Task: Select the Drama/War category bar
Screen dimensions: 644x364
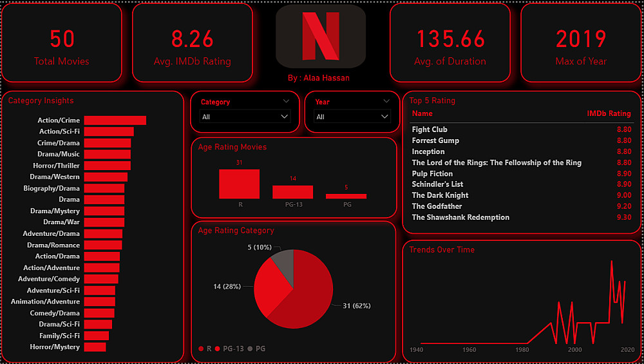Action: (x=104, y=222)
